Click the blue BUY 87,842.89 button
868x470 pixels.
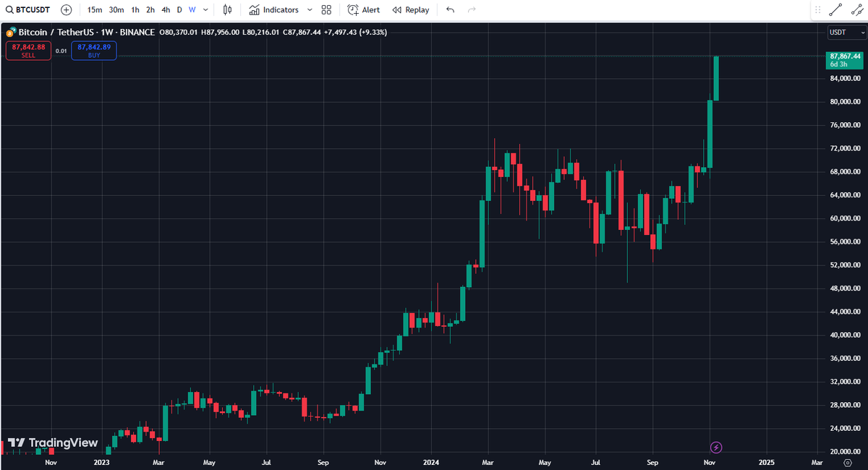click(93, 51)
